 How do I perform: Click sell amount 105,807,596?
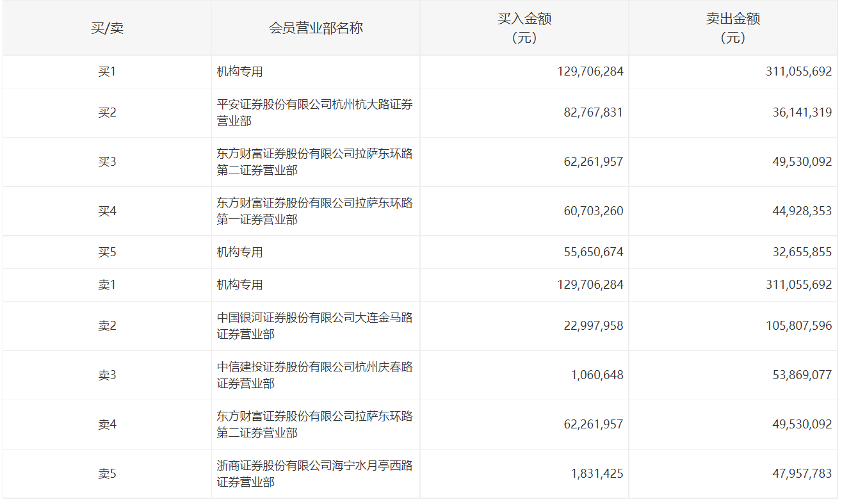pyautogui.click(x=798, y=326)
